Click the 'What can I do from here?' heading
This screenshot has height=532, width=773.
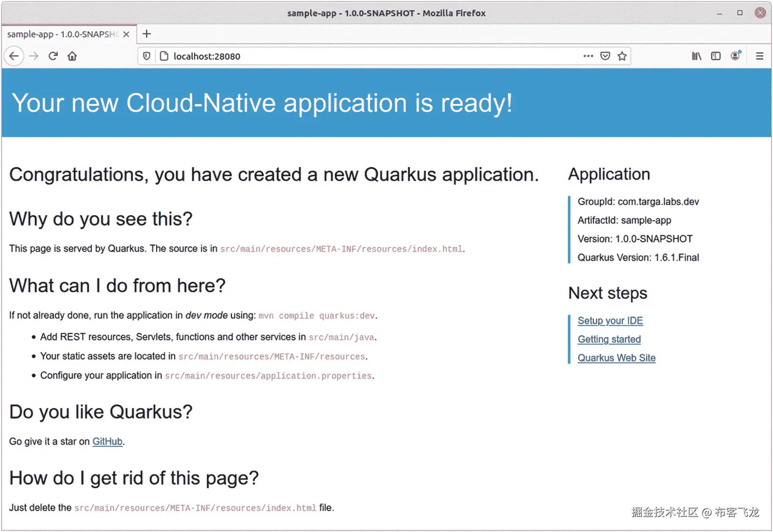tap(117, 285)
